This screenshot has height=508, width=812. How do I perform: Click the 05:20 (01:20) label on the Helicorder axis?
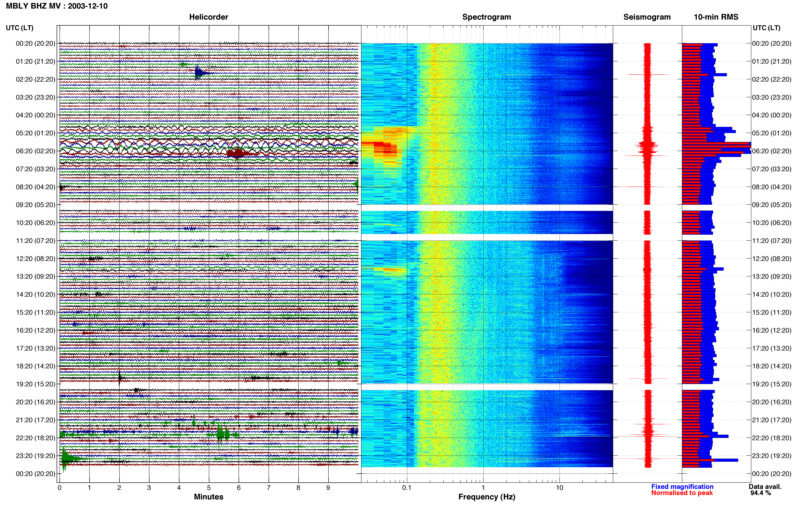coord(36,133)
